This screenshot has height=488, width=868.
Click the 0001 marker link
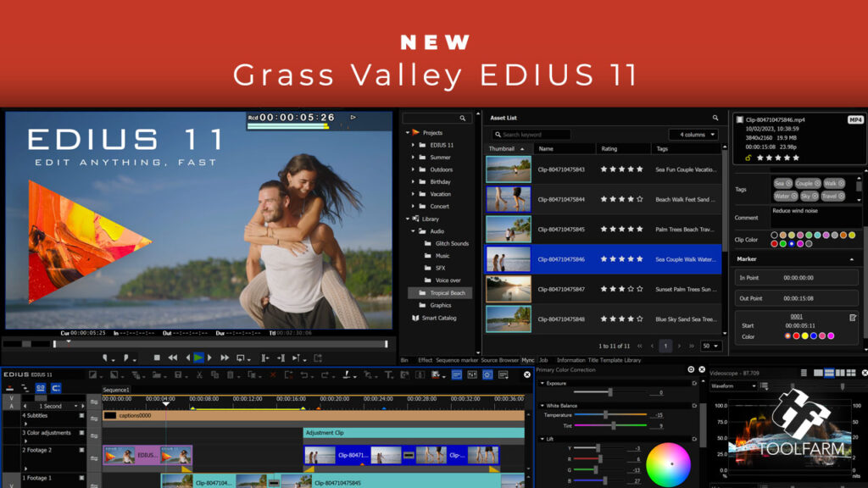click(796, 317)
